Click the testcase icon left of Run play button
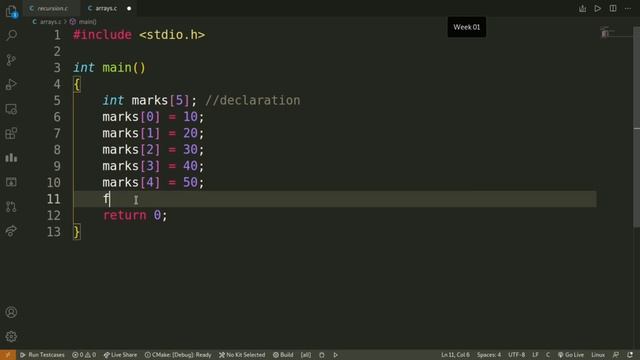640x360 pixels. click(582, 9)
